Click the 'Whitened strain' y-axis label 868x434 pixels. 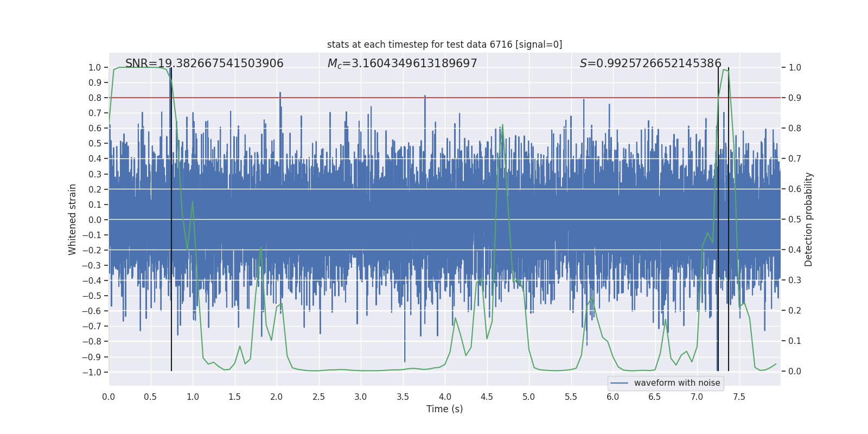tap(73, 219)
